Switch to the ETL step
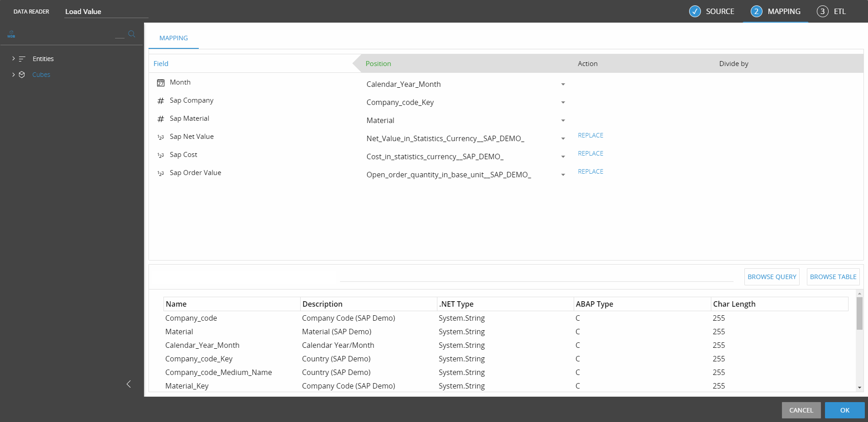Viewport: 868px width, 422px height. 831,11
